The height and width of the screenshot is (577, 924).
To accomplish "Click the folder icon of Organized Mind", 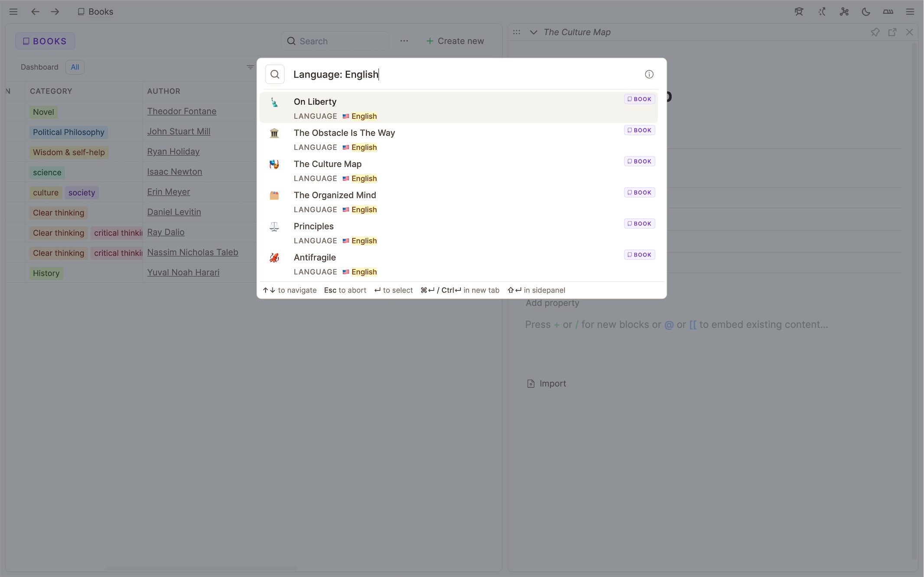I will [274, 195].
